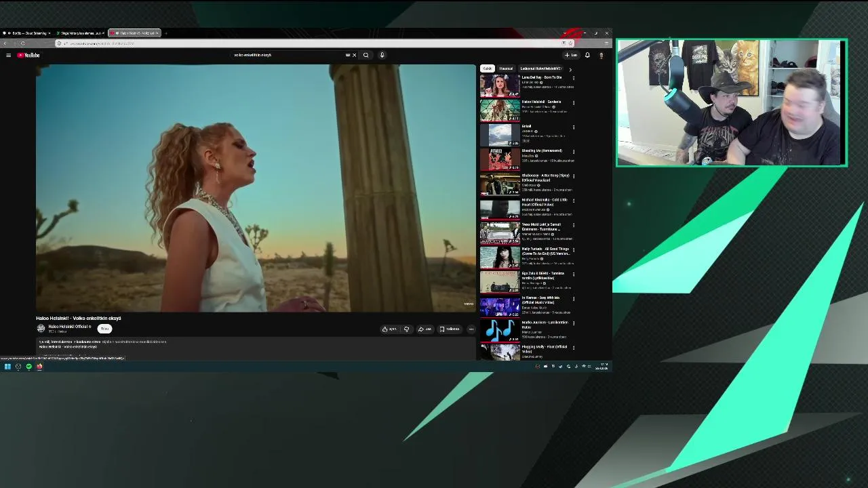Open YouTube notifications bell
The width and height of the screenshot is (868, 488).
click(x=587, y=55)
